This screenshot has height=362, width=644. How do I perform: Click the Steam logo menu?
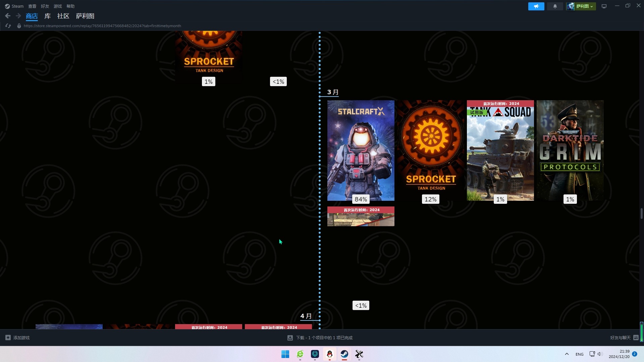coord(14,6)
